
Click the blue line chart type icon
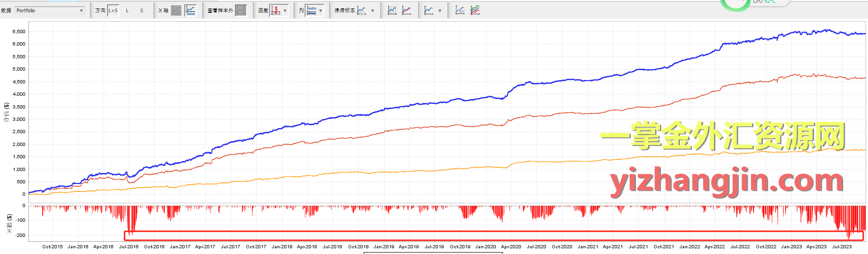429,10
